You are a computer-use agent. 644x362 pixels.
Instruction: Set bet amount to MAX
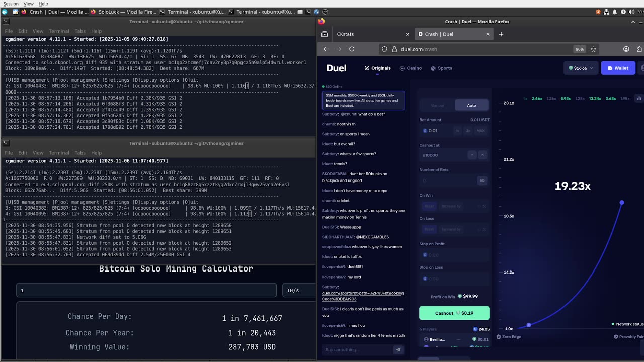pyautogui.click(x=480, y=131)
